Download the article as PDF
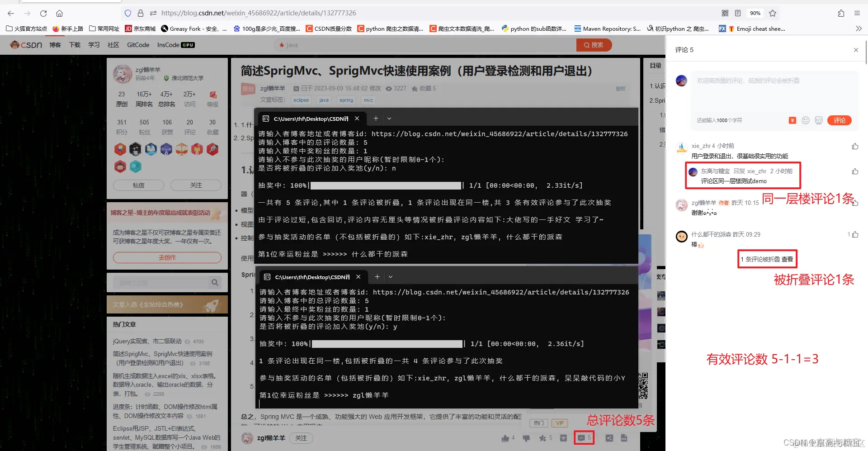This screenshot has height=451, width=868. click(x=625, y=438)
